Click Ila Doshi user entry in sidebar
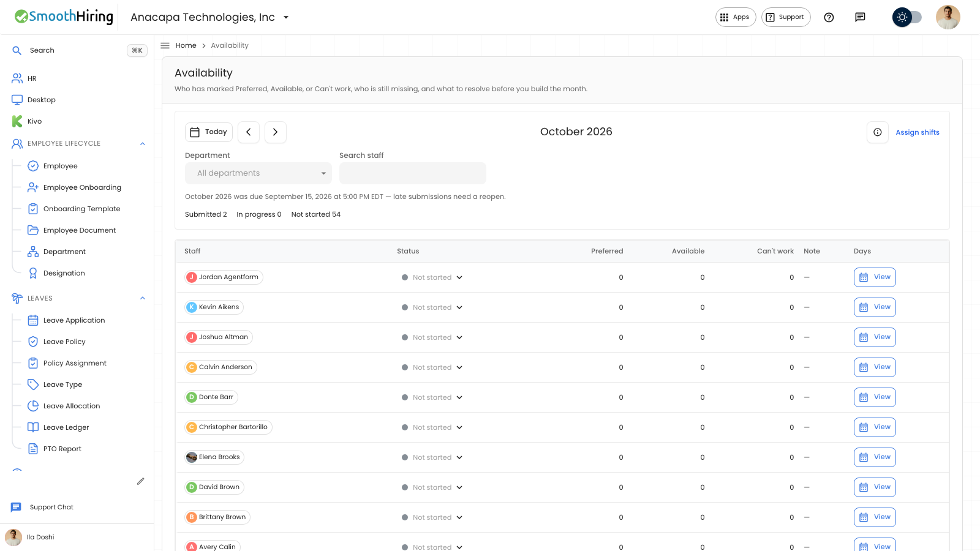Screen dimensions: 980x551 pyautogui.click(x=30, y=537)
